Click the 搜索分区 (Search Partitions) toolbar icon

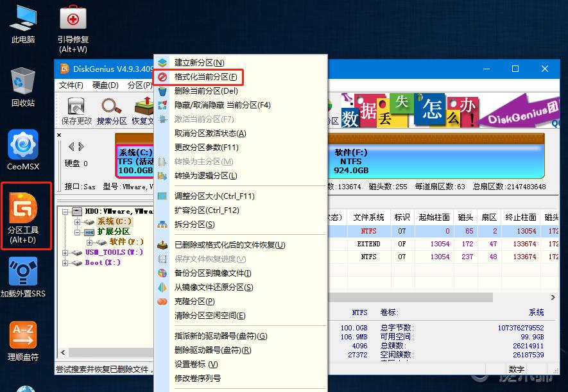click(110, 110)
